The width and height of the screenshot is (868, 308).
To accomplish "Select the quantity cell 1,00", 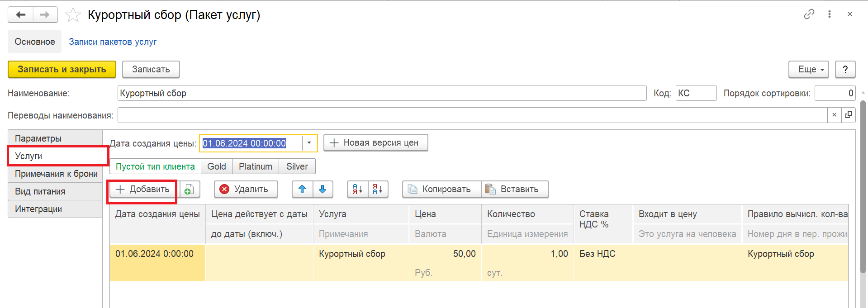I will click(527, 254).
